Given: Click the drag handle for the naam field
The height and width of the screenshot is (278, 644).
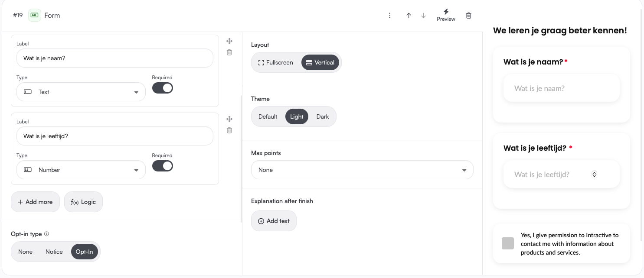Looking at the screenshot, I should click(229, 41).
